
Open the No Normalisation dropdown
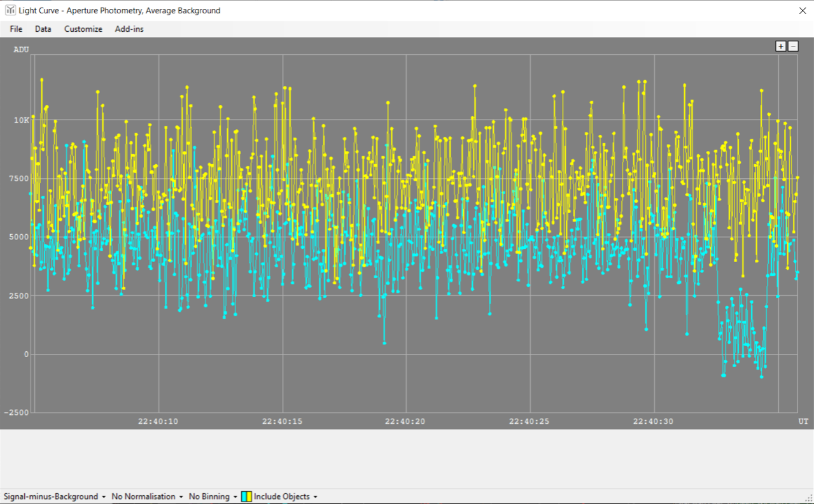pyautogui.click(x=147, y=496)
